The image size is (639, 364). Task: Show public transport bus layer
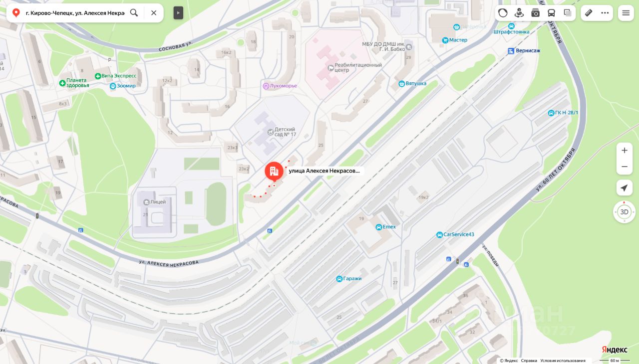click(551, 13)
